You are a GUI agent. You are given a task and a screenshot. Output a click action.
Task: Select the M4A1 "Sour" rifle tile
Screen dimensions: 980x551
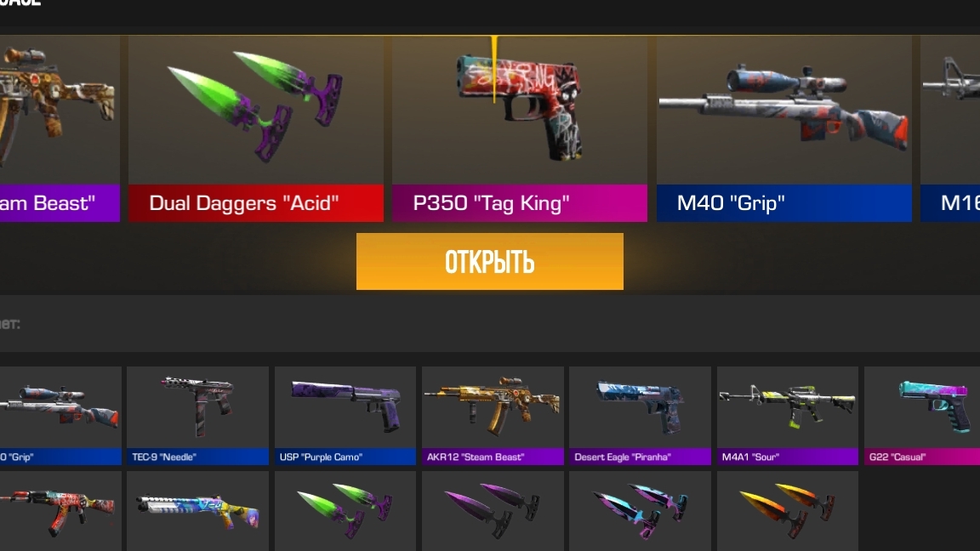click(x=788, y=416)
